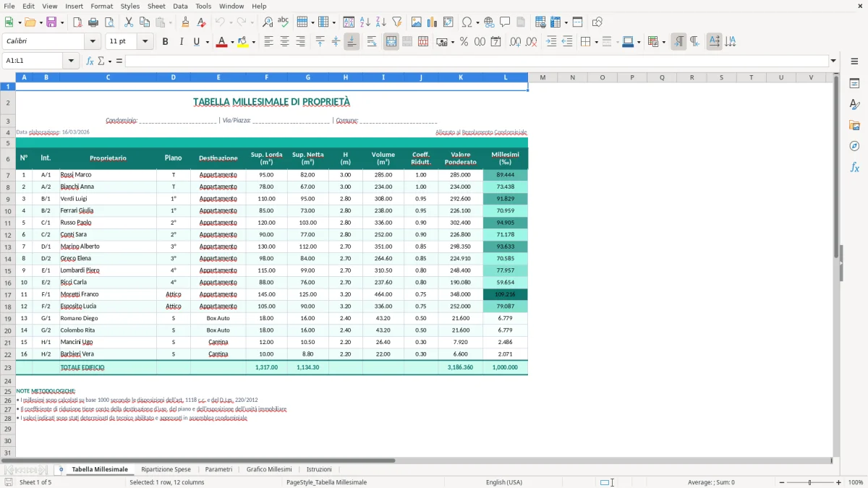This screenshot has height=488, width=868.
Task: Open the background color dropdown arrow
Action: pos(254,42)
